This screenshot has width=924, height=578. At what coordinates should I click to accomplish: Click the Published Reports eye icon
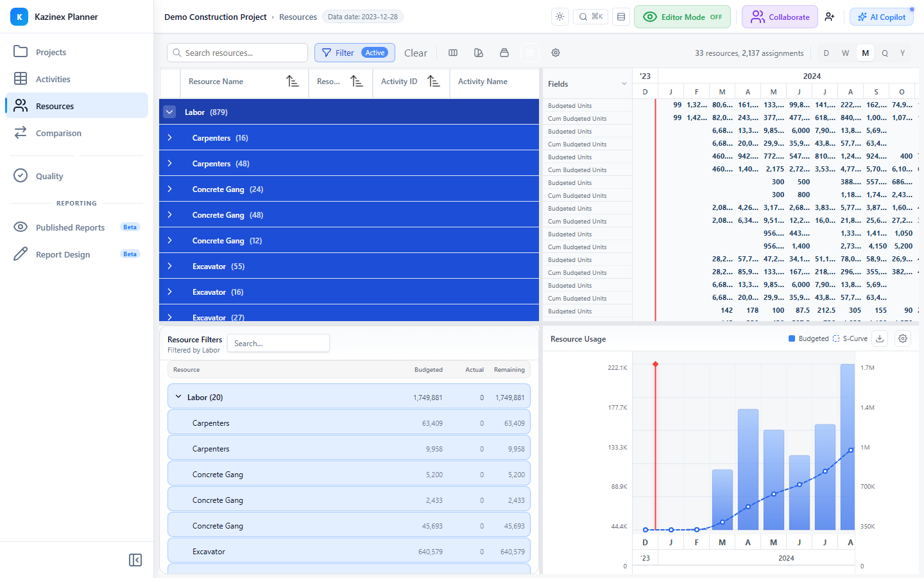21,227
